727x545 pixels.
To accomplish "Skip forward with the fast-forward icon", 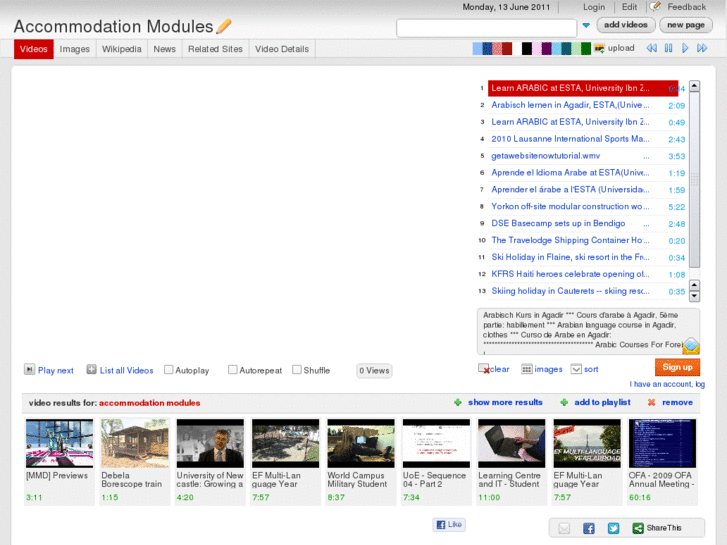I will point(702,48).
